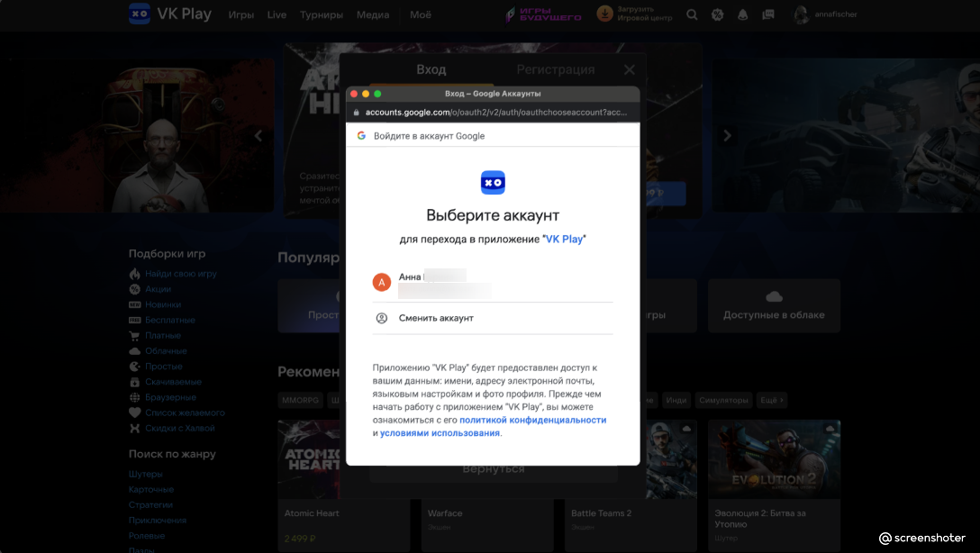Select the Карточные genre link
The width and height of the screenshot is (980, 553).
point(151,490)
